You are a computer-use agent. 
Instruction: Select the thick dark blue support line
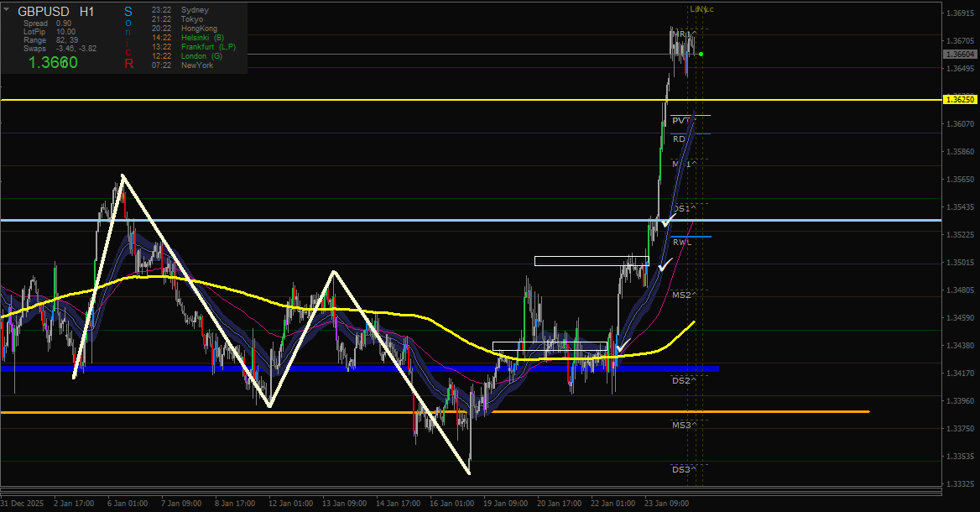[x=359, y=368]
